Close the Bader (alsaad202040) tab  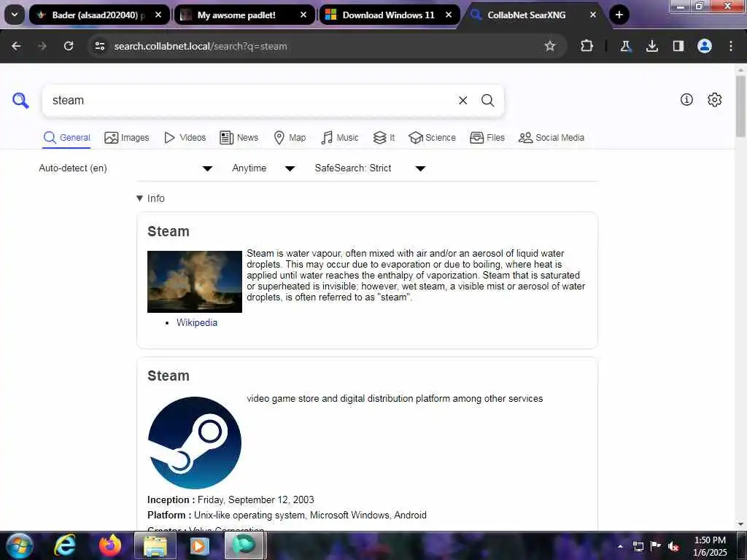tap(158, 15)
